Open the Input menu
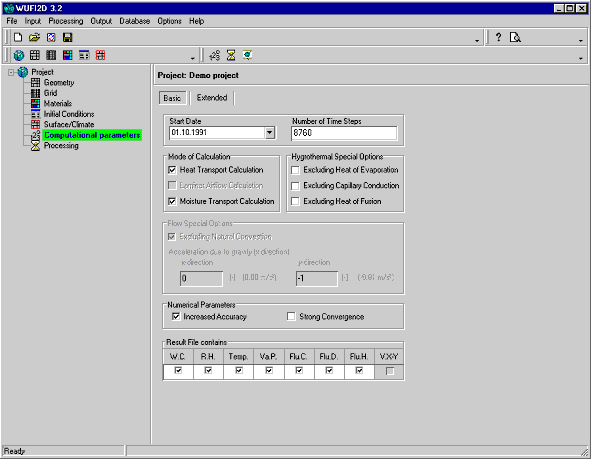The height and width of the screenshot is (459, 591). coord(32,21)
